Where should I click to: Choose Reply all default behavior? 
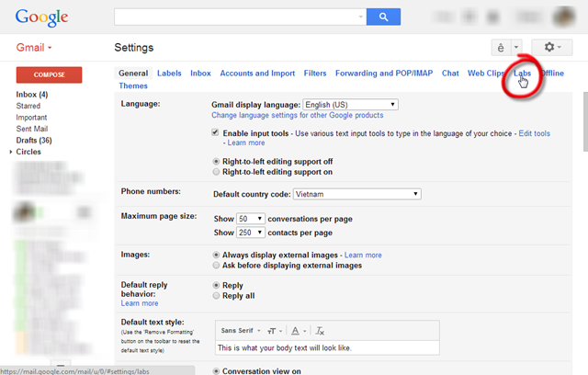216,296
